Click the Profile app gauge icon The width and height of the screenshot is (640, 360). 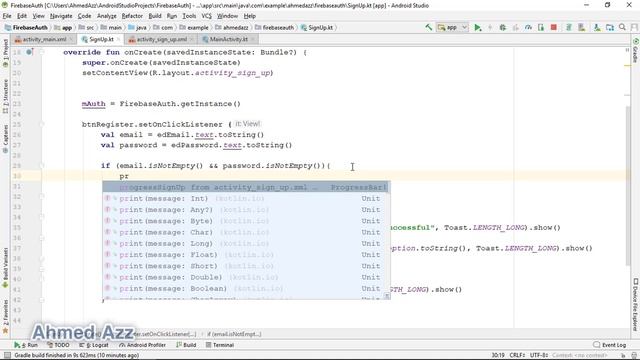click(528, 27)
